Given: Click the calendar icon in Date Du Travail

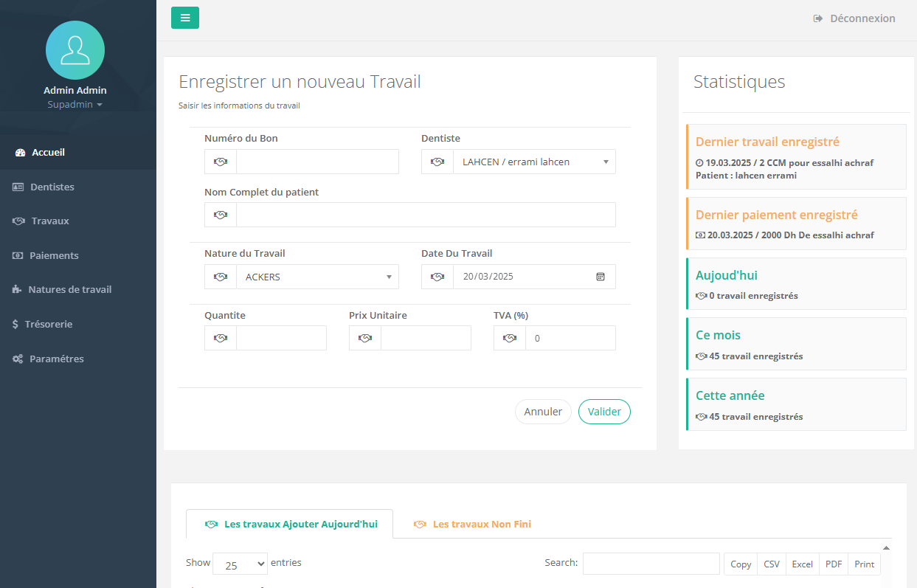Looking at the screenshot, I should (600, 277).
